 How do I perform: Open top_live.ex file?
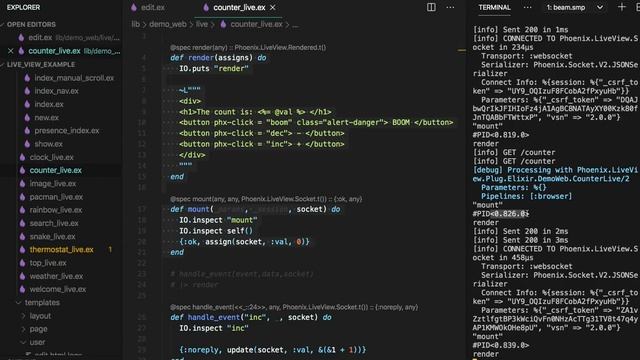pos(48,263)
